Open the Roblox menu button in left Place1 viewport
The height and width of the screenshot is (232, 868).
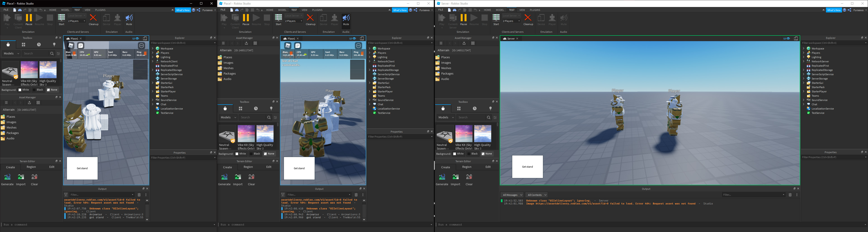[71, 45]
